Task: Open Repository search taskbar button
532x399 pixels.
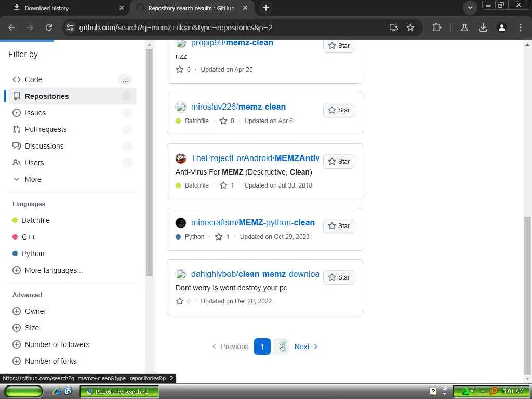Action: [119, 392]
